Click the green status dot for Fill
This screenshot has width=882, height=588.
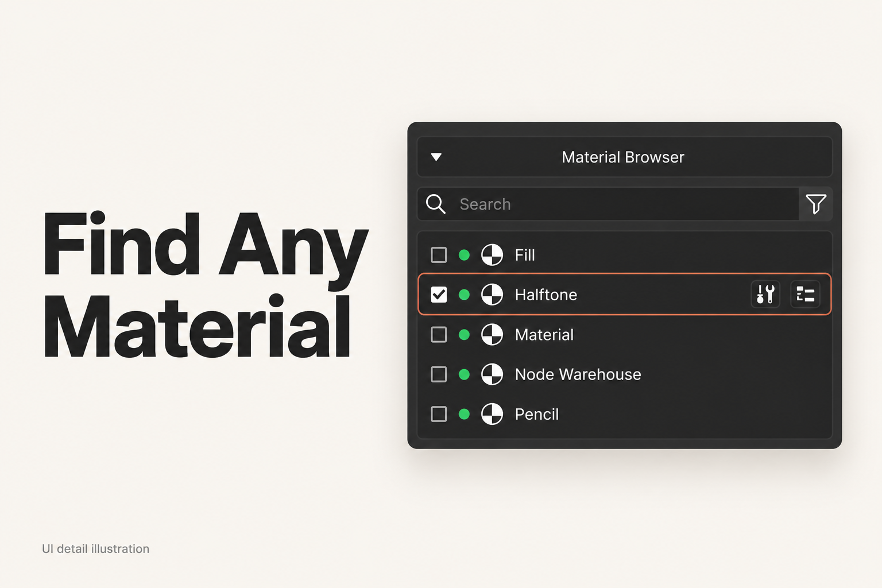[x=465, y=255]
